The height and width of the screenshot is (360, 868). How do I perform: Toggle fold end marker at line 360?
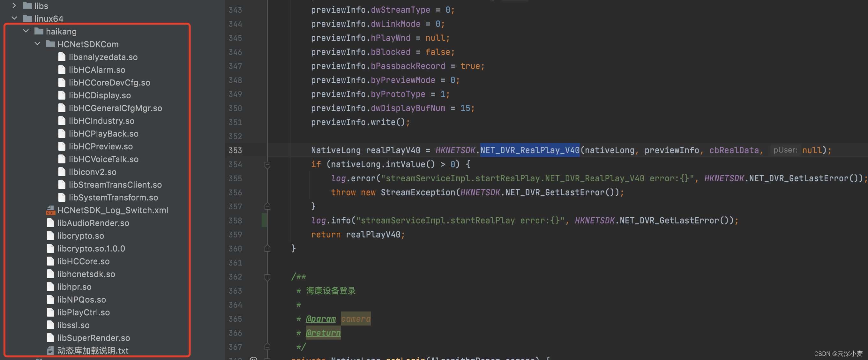coord(267,248)
